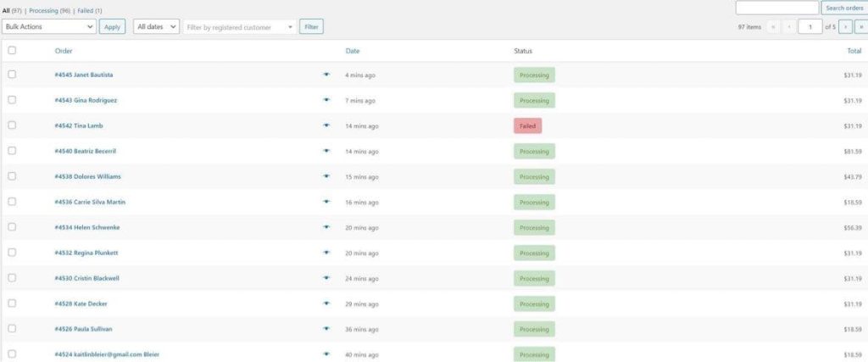Preview order #4528 Kate Decker eye icon
Viewport: 868px width, 362px height.
[326, 304]
